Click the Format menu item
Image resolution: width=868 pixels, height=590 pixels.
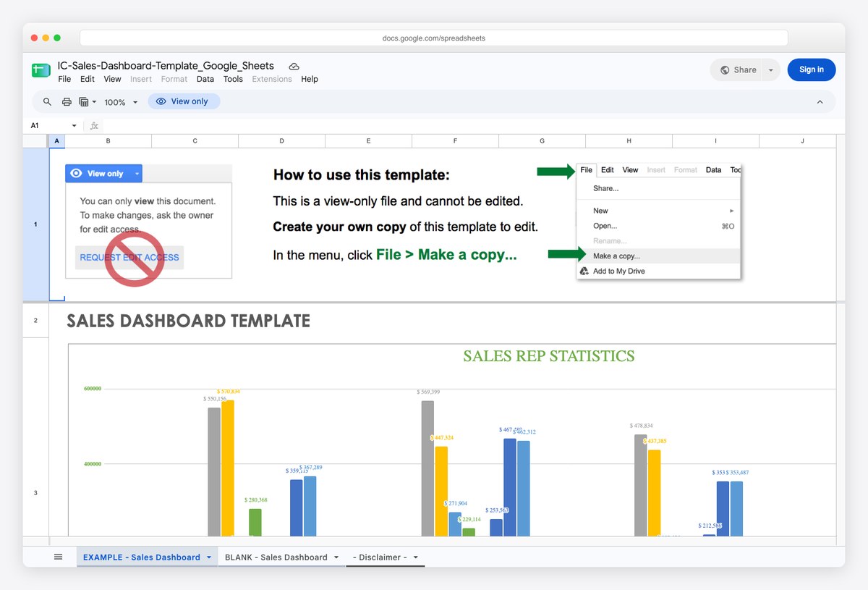pos(174,79)
